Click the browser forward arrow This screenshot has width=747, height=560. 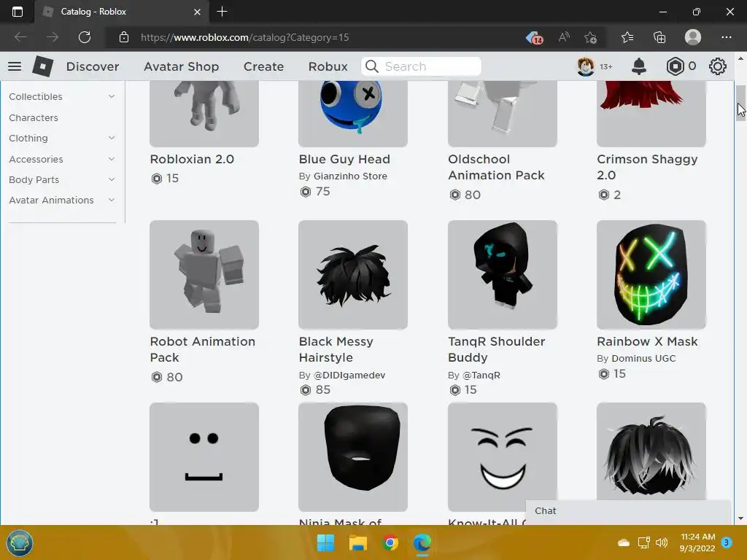[x=53, y=37]
